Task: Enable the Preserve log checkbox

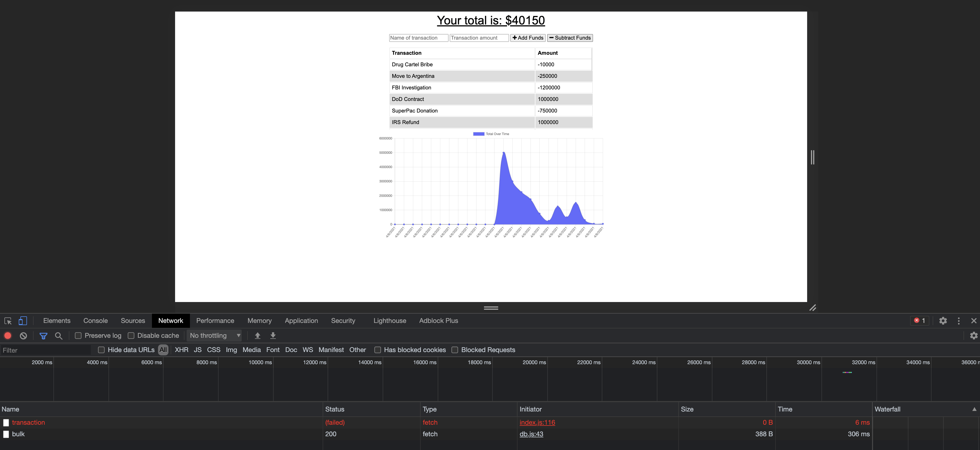Action: click(x=78, y=336)
